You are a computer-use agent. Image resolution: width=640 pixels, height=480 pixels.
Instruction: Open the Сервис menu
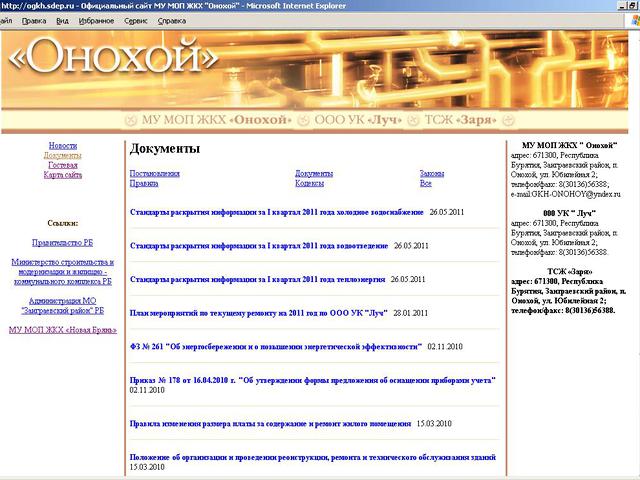pyautogui.click(x=136, y=21)
